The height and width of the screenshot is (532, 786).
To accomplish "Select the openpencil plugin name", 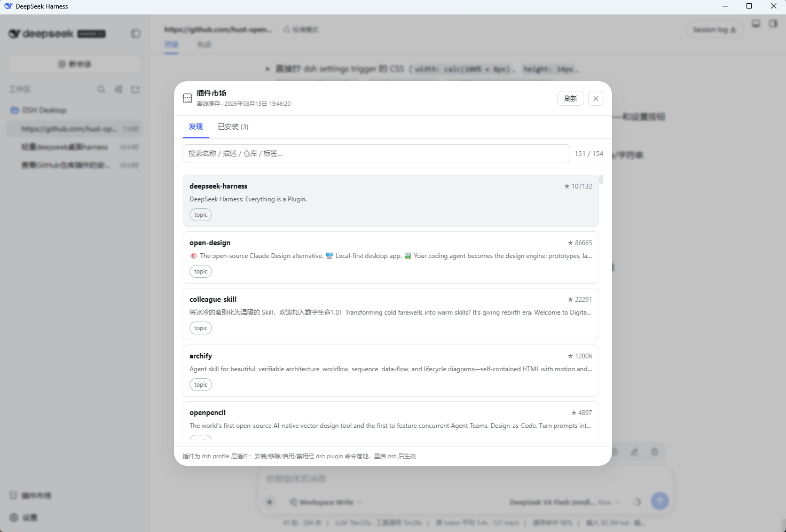I will pyautogui.click(x=208, y=412).
